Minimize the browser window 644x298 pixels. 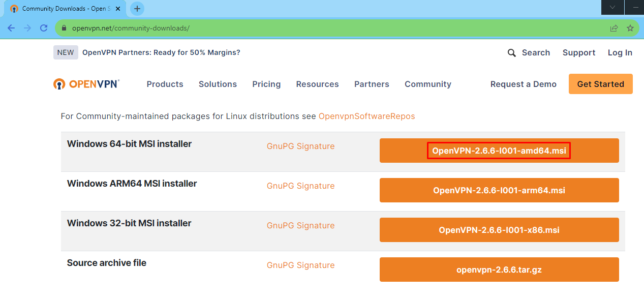point(634,7)
